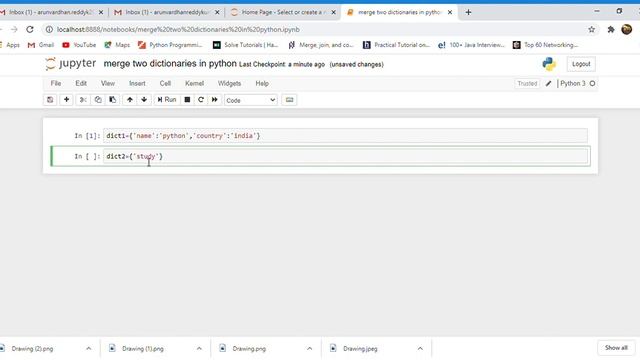The width and height of the screenshot is (640, 360).
Task: Open the Gmail bookmark
Action: pyautogui.click(x=41, y=45)
